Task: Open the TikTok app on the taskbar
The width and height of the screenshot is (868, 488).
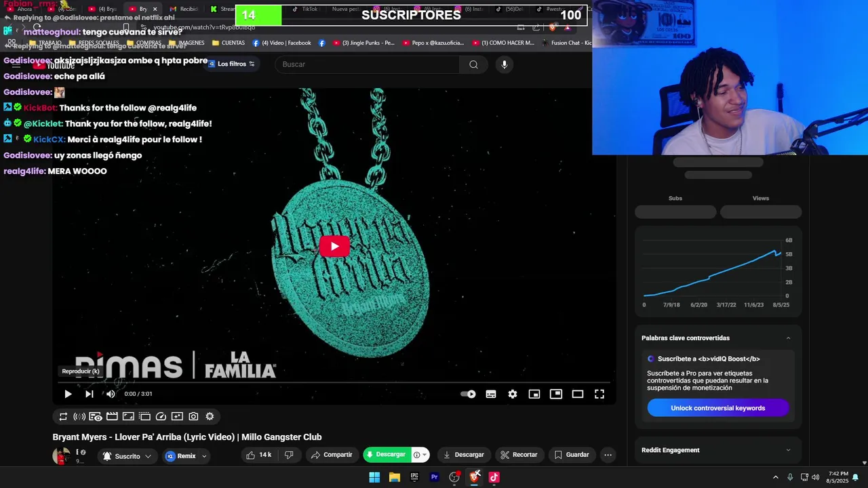Action: click(x=494, y=477)
